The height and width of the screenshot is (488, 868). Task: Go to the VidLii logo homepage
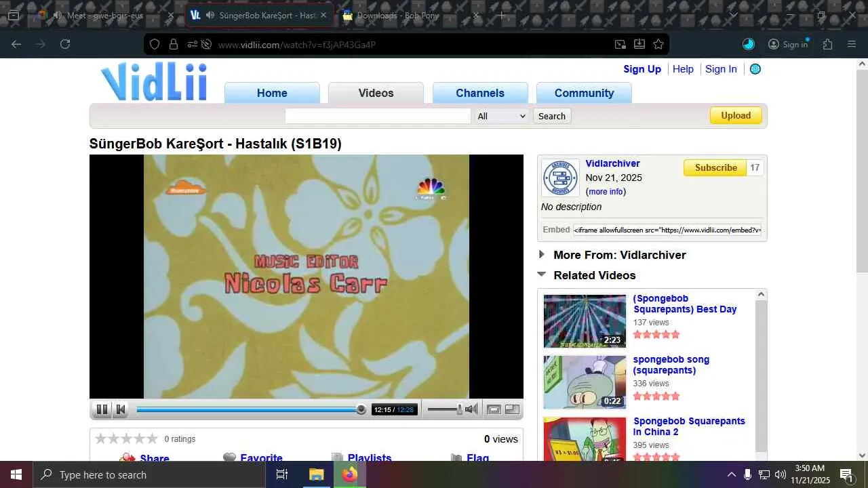coord(154,81)
